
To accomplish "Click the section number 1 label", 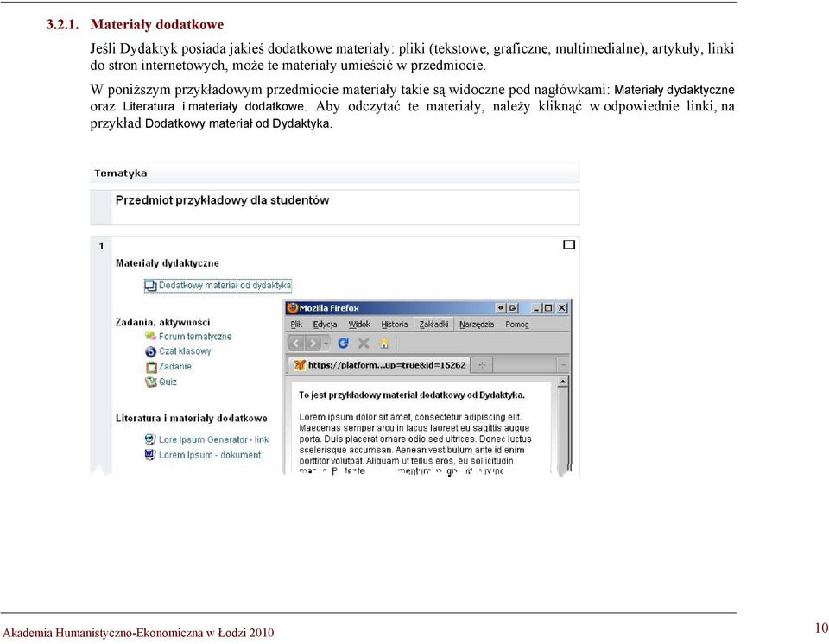I will click(101, 245).
